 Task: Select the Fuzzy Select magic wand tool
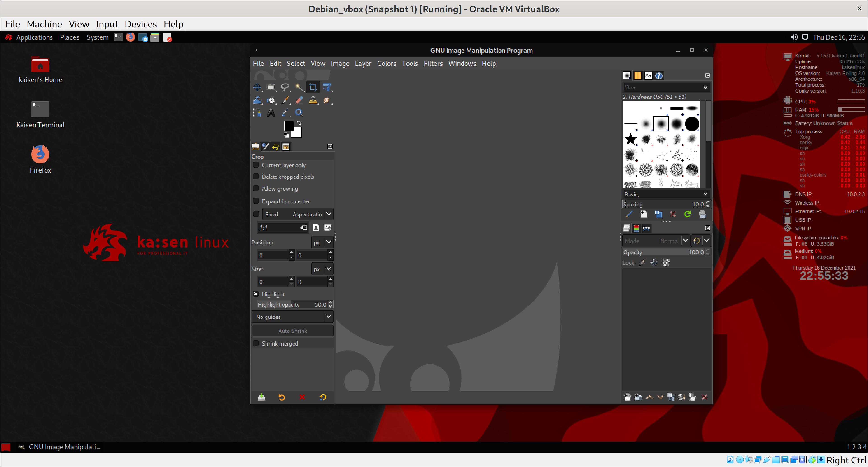pos(299,87)
